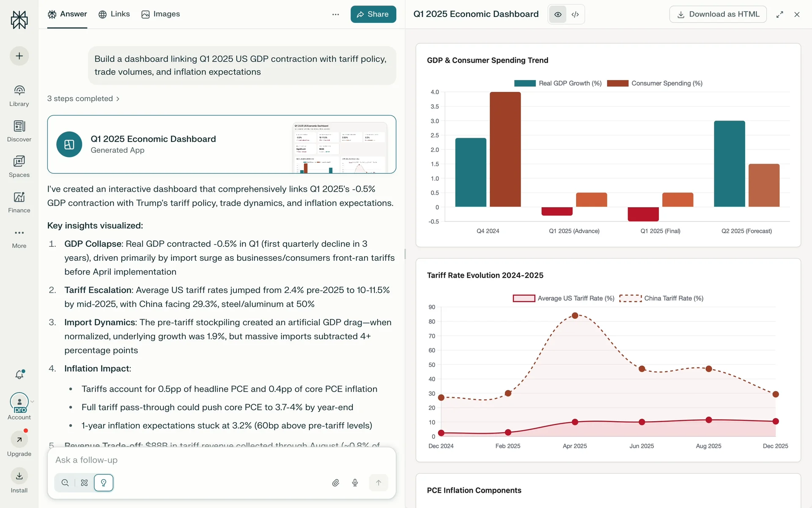Toggle the lightbulb mode button

pyautogui.click(x=104, y=483)
